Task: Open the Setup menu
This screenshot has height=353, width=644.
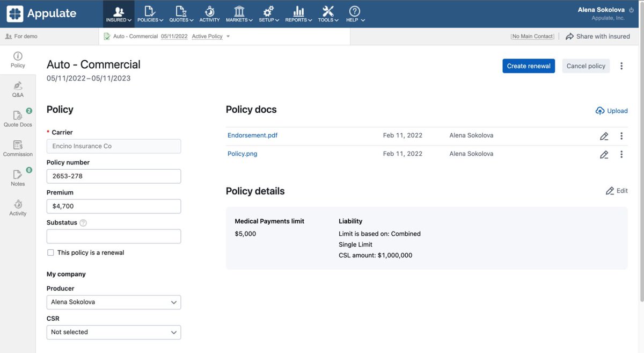Action: (269, 14)
